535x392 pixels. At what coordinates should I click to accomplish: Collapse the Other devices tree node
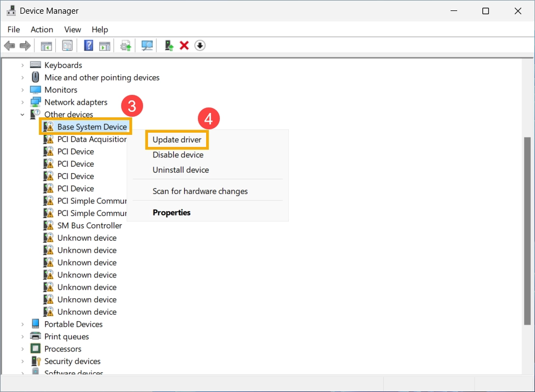[x=22, y=115]
